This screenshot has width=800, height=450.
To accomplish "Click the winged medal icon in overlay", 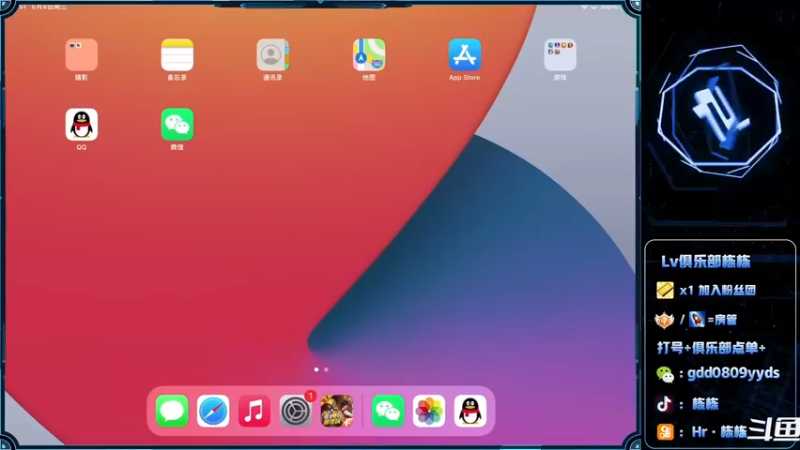I will [x=664, y=320].
